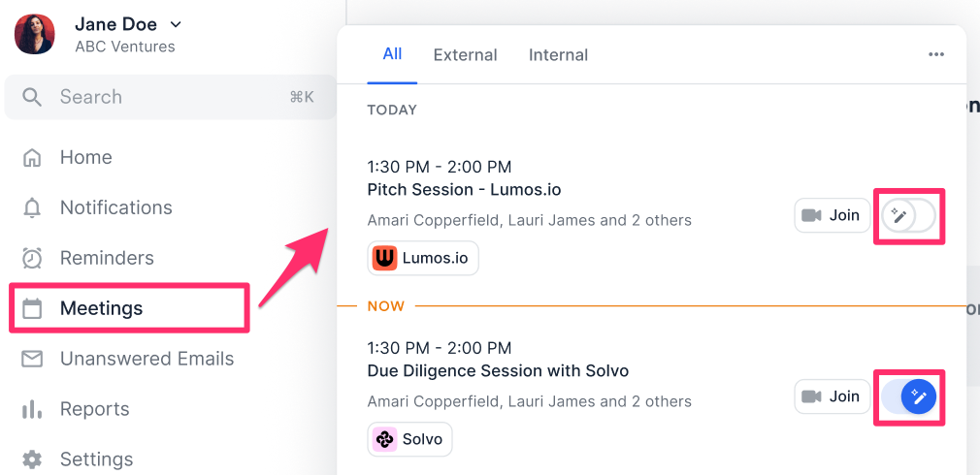Click the Reports bar chart icon

click(x=32, y=409)
